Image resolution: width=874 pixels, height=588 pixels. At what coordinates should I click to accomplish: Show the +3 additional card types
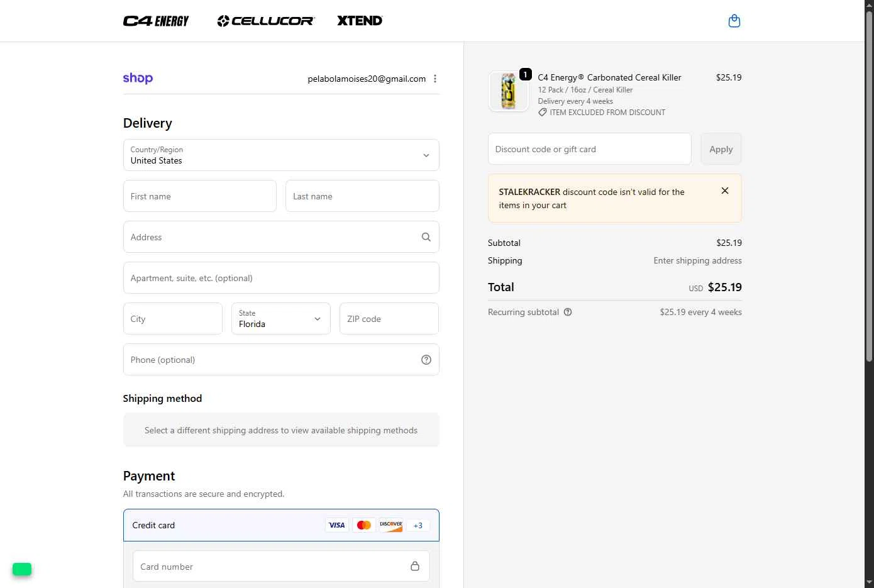(418, 525)
